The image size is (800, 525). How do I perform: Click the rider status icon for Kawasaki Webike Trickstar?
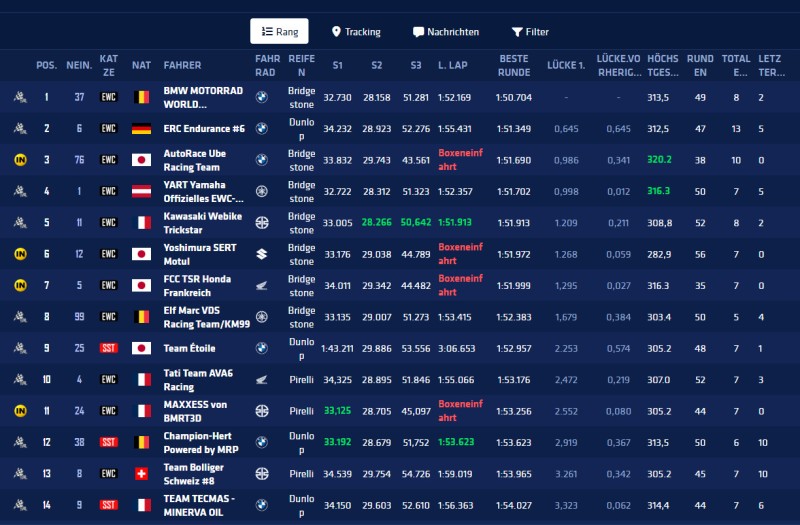click(x=20, y=222)
